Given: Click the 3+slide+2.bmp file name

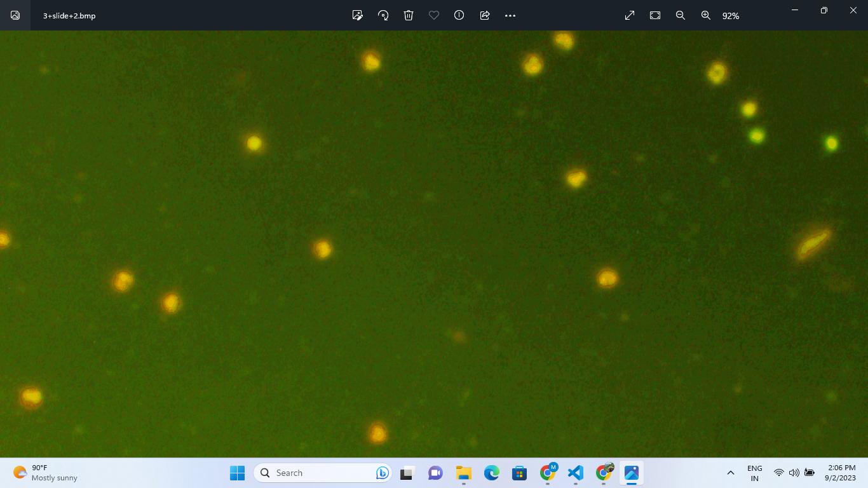Looking at the screenshot, I should coord(69,16).
